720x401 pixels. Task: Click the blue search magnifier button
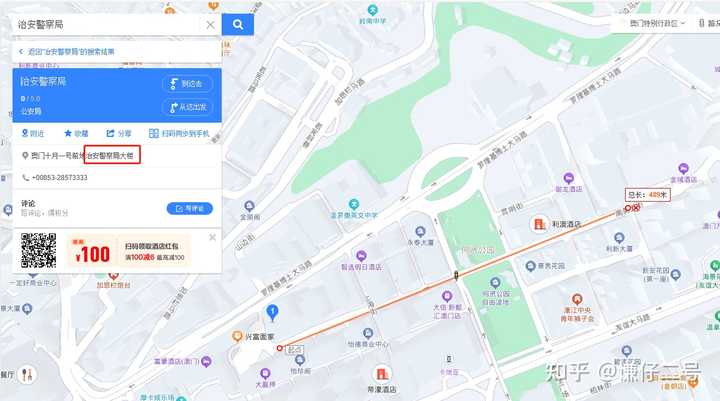(x=238, y=24)
